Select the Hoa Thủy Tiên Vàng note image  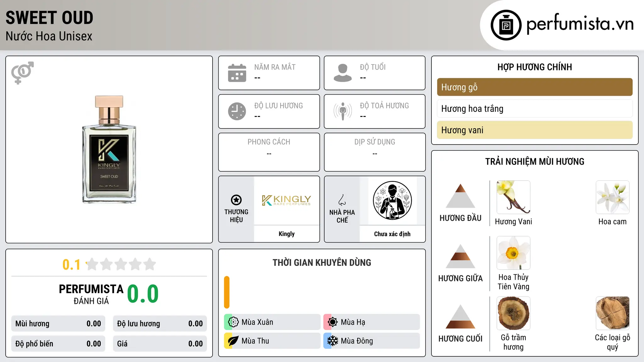(514, 253)
